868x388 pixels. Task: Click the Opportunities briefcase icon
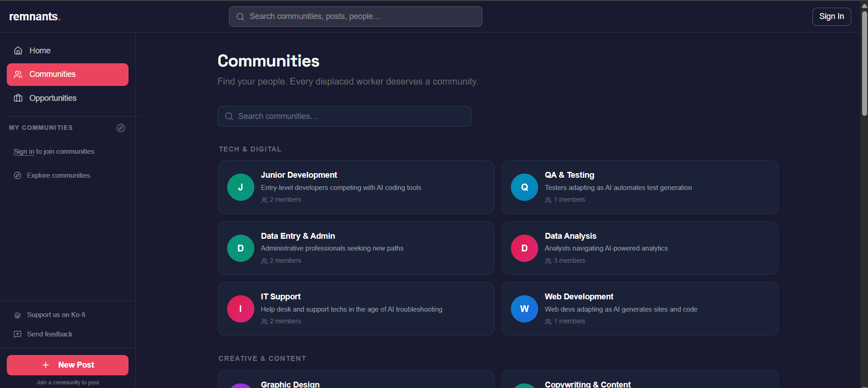coord(18,98)
